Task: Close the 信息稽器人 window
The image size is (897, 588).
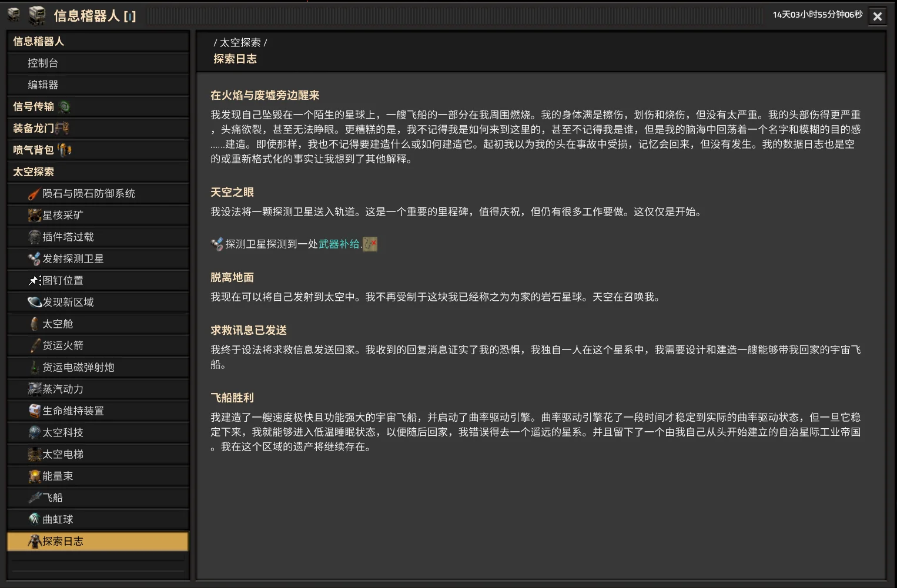Action: point(878,16)
